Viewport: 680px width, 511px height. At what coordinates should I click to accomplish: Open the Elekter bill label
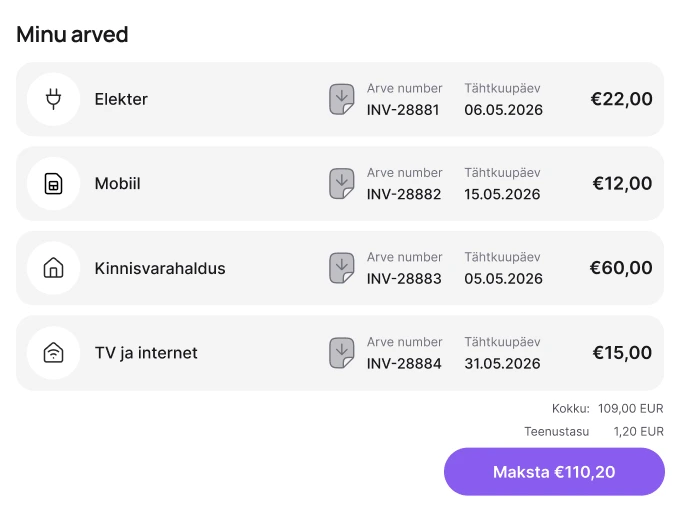[x=121, y=99]
